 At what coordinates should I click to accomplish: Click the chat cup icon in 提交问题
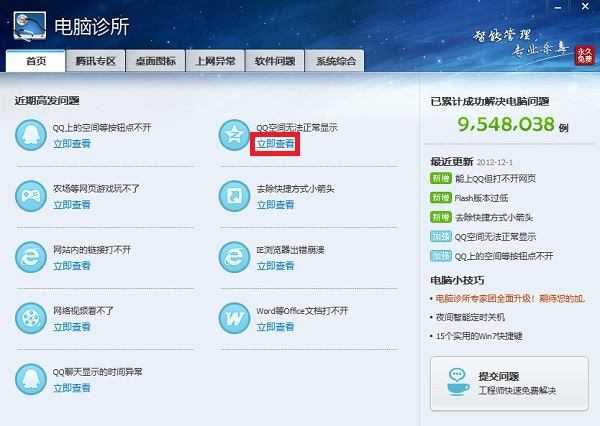coord(458,382)
